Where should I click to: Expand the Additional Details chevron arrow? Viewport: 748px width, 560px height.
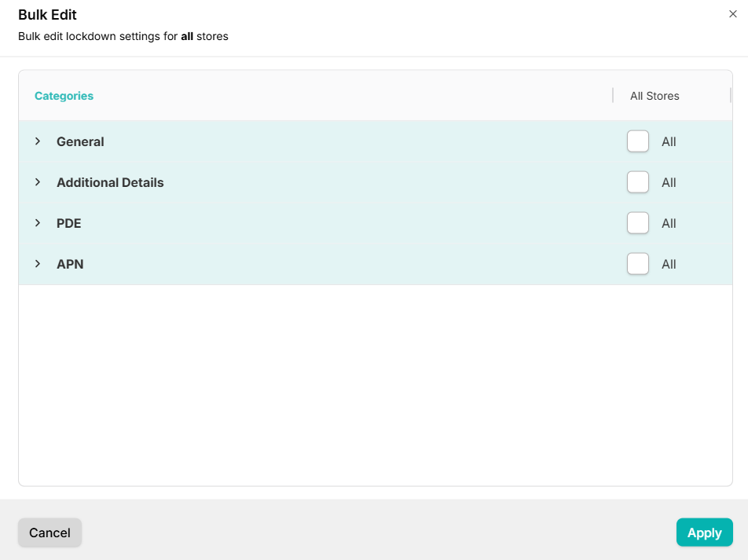[37, 182]
